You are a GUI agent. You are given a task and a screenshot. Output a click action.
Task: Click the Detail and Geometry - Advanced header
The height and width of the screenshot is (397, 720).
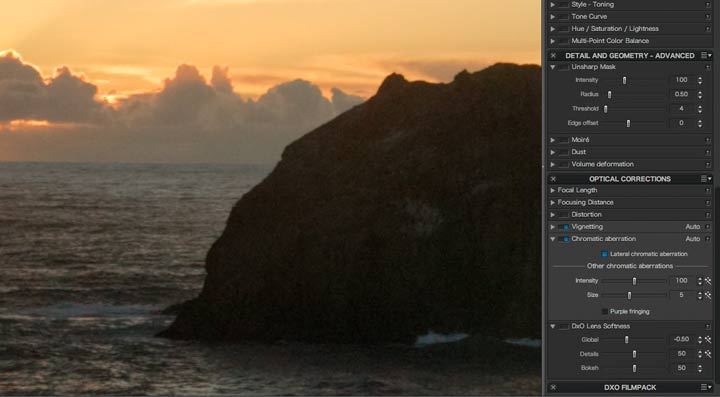click(630, 56)
